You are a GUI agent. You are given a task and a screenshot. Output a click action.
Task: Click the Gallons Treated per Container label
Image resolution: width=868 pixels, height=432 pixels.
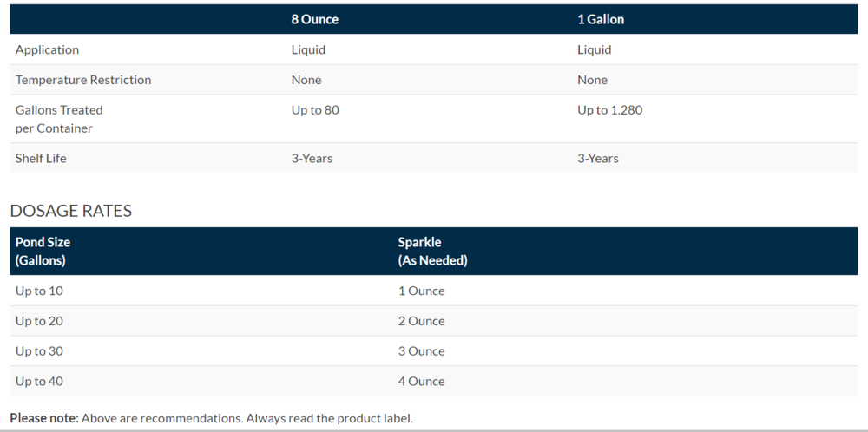click(59, 119)
